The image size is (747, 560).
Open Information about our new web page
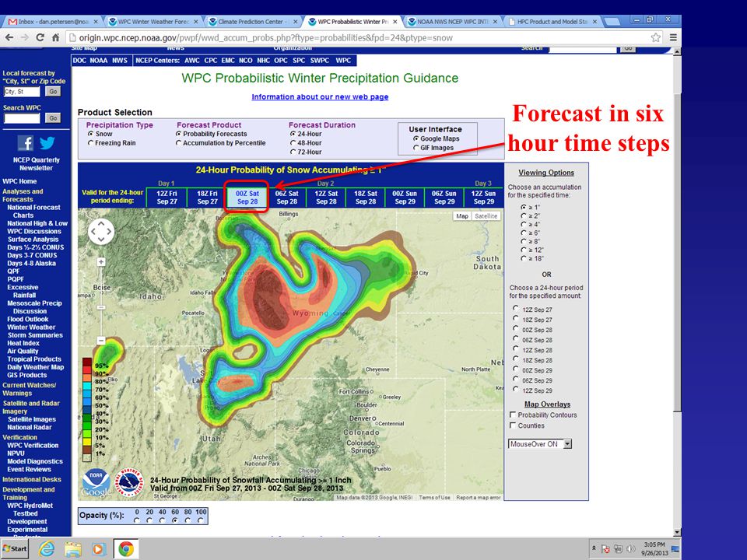click(x=320, y=96)
